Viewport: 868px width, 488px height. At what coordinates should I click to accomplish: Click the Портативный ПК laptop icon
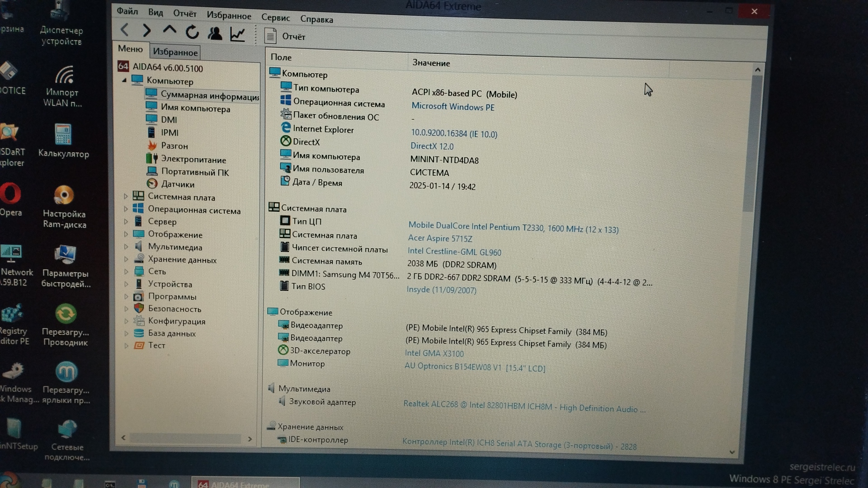(152, 171)
